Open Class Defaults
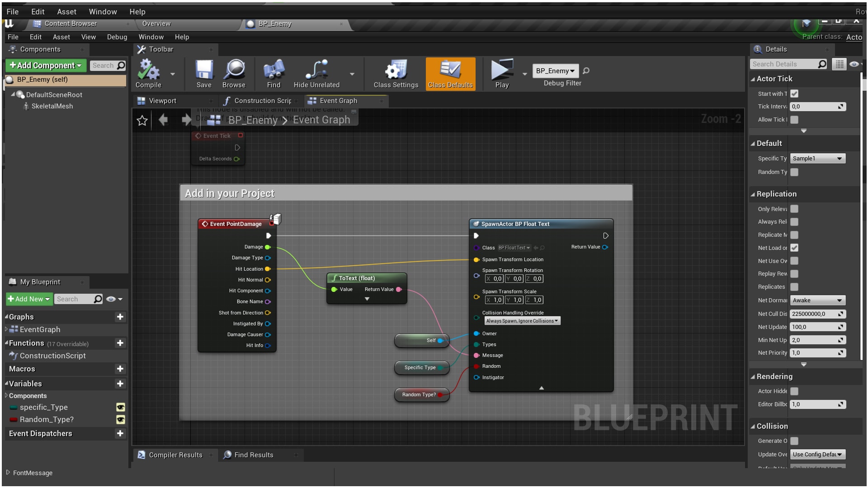The height and width of the screenshot is (488, 868). tap(450, 74)
